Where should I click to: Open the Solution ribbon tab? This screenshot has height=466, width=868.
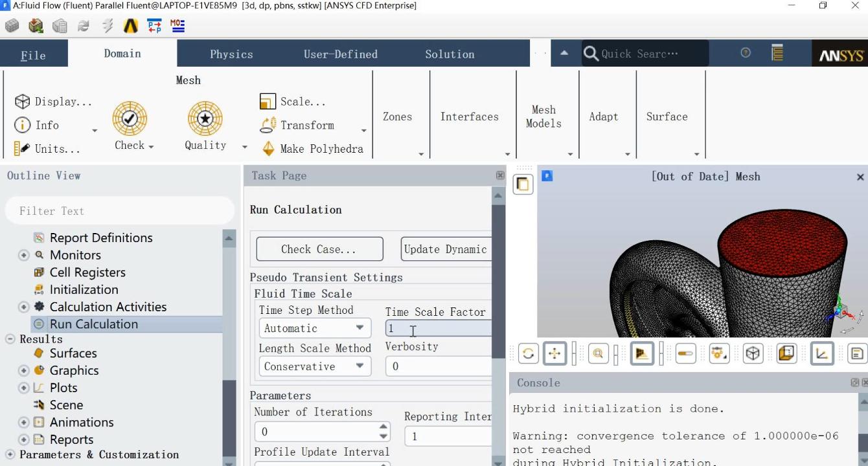(x=450, y=54)
